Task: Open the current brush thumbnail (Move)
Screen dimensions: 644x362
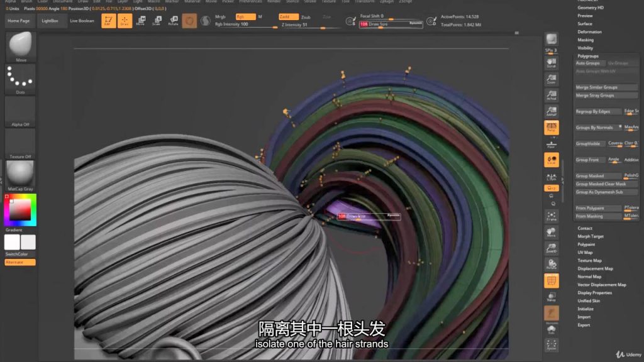Action: click(x=20, y=47)
